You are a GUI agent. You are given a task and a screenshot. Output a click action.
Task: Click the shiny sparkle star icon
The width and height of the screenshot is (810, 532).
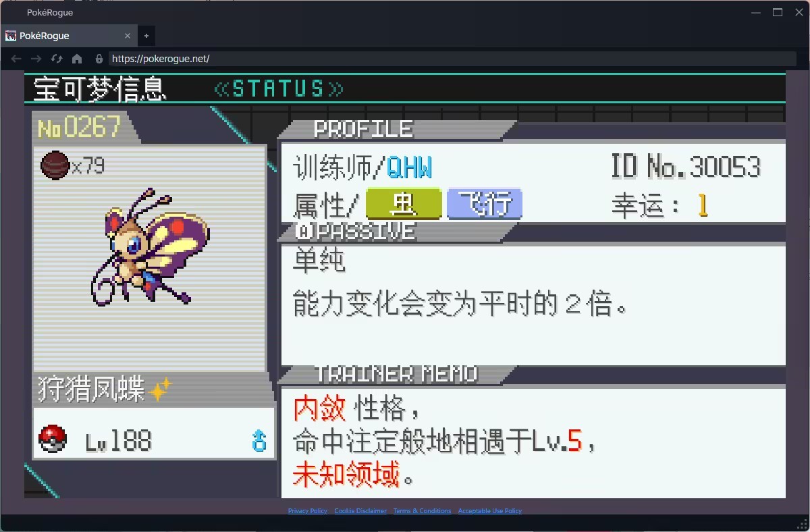[x=160, y=389]
